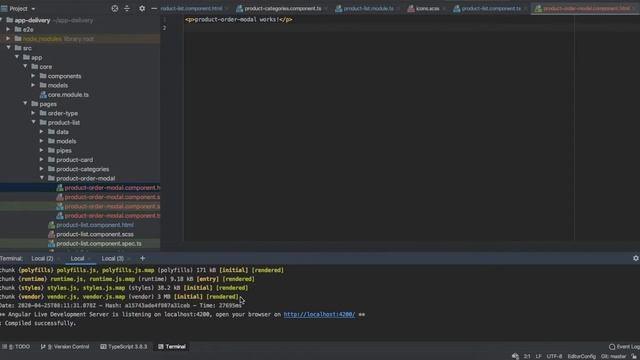Expand the product-card folder

(42, 160)
